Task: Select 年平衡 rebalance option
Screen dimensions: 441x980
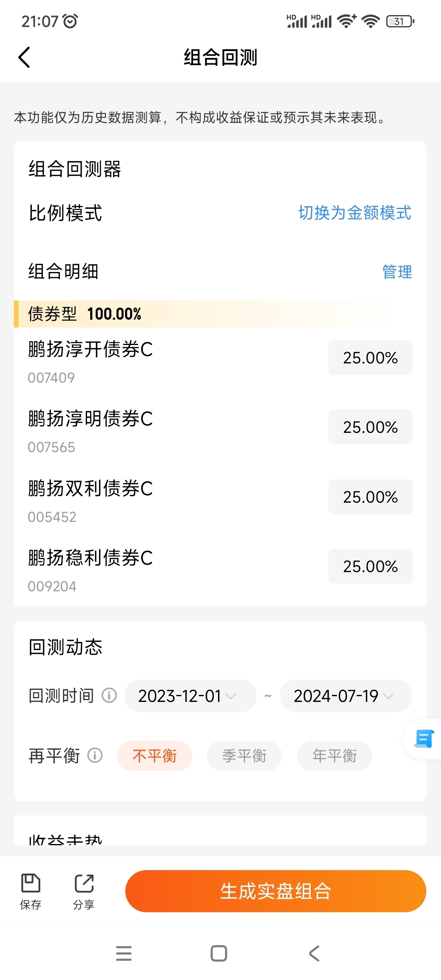Action: (x=334, y=756)
